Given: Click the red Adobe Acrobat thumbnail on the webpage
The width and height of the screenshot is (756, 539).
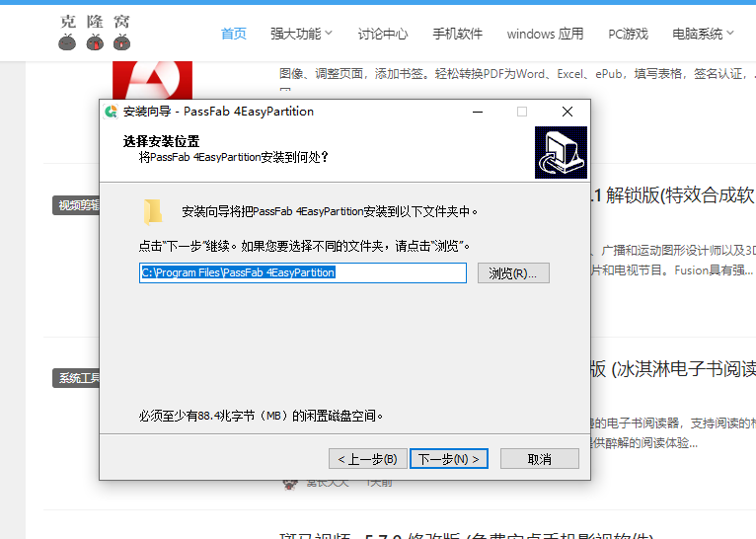Looking at the screenshot, I should tap(152, 80).
